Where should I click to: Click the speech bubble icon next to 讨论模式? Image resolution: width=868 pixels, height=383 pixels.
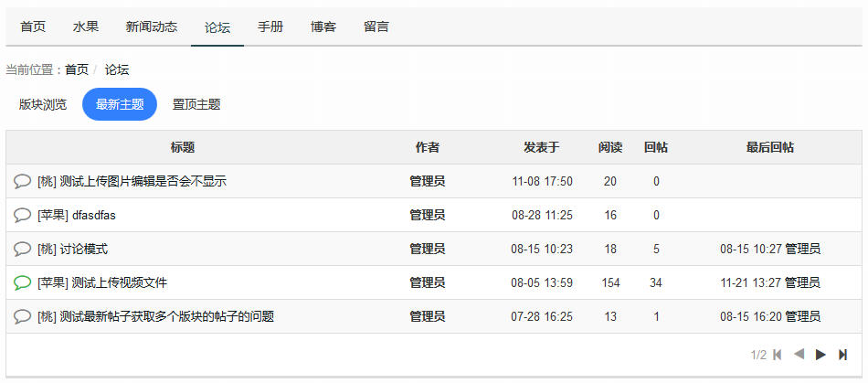22,249
